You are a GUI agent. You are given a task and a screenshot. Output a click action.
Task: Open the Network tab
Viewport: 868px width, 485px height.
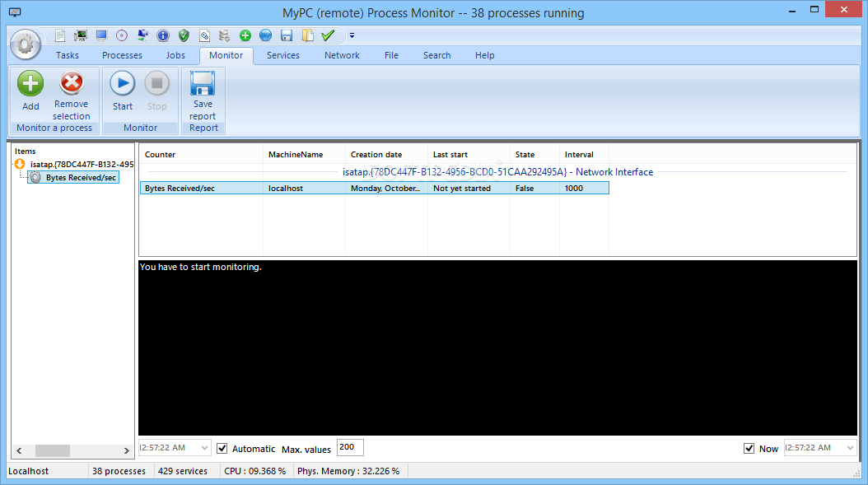342,55
